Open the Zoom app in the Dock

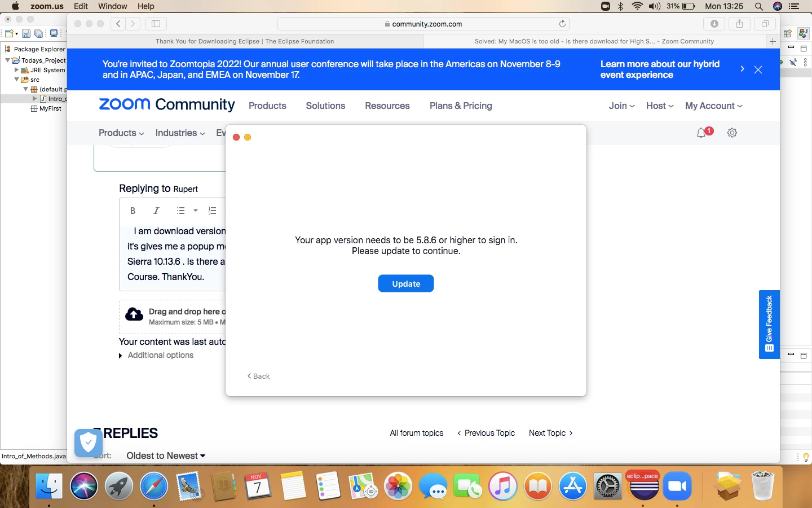tap(677, 486)
